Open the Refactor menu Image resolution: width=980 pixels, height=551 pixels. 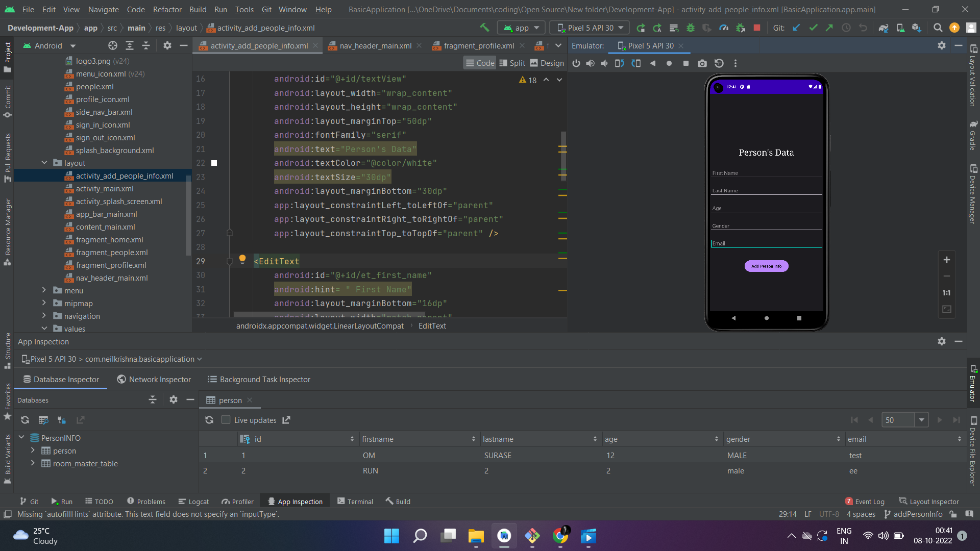167,9
